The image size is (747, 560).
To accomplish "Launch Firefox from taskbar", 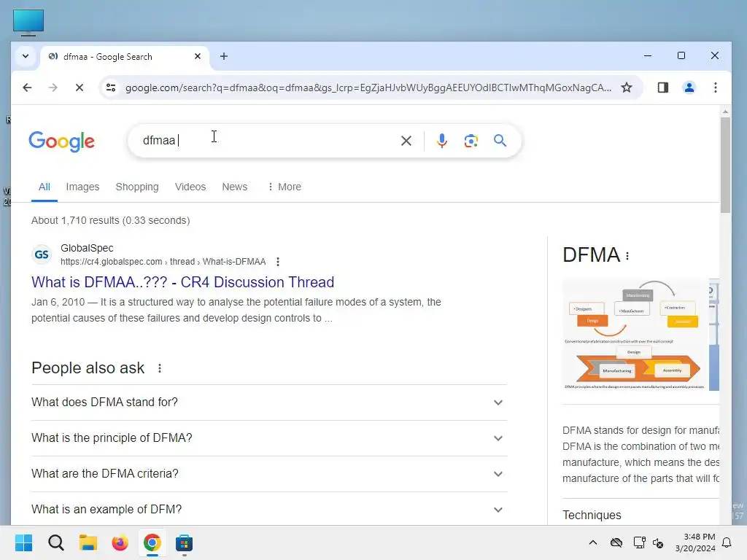I will pos(120,542).
